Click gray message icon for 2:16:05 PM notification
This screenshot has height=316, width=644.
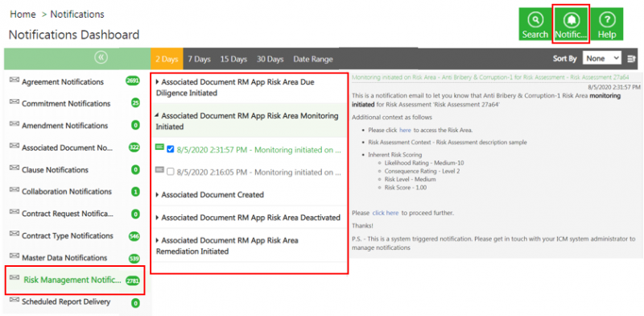[159, 170]
